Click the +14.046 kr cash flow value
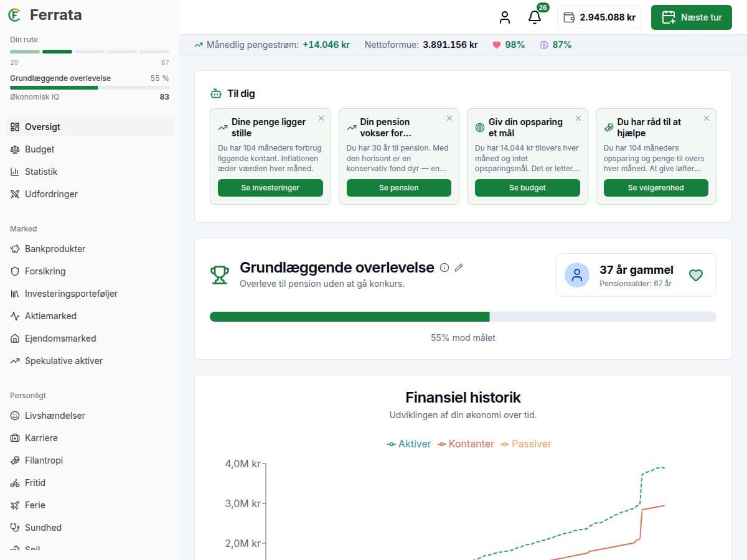 point(326,45)
